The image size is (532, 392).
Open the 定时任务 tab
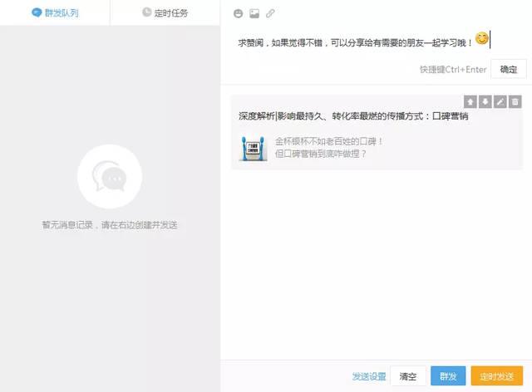click(x=165, y=13)
